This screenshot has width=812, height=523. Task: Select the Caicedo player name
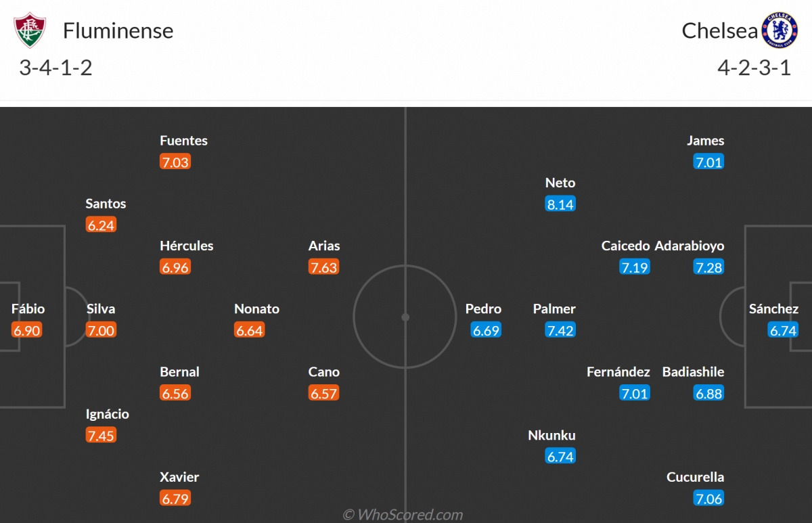tap(626, 246)
